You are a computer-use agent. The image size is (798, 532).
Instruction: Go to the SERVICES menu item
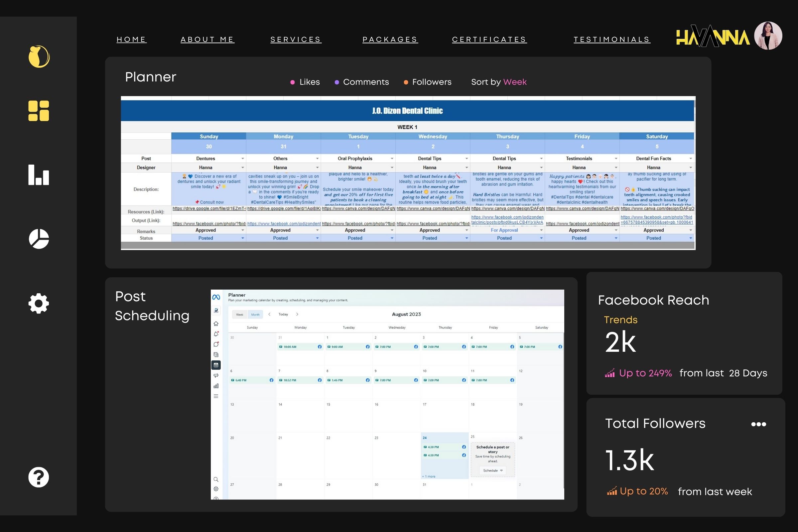tap(296, 39)
